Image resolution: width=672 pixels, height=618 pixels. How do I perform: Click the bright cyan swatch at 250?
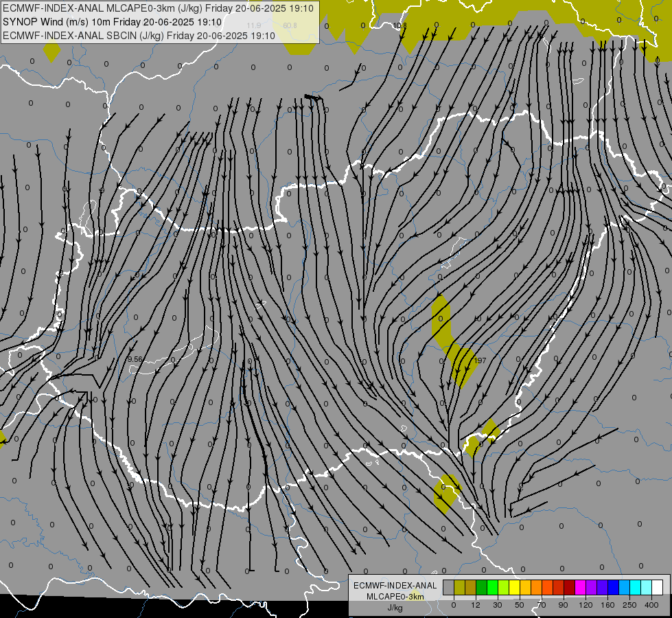636,588
